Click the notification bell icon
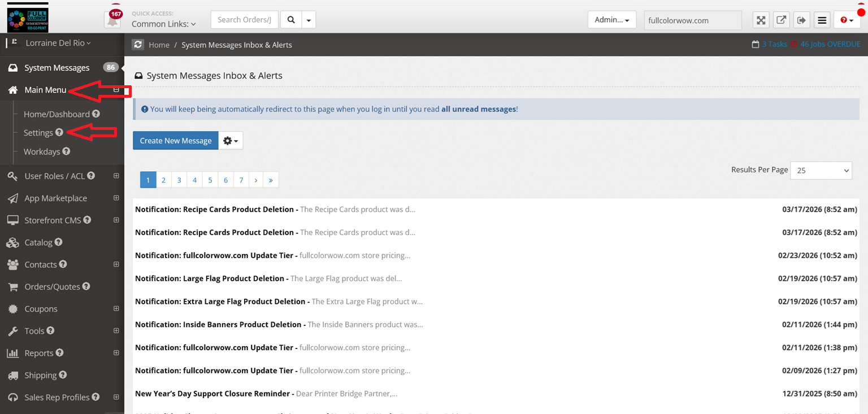868x414 pixels. [113, 20]
